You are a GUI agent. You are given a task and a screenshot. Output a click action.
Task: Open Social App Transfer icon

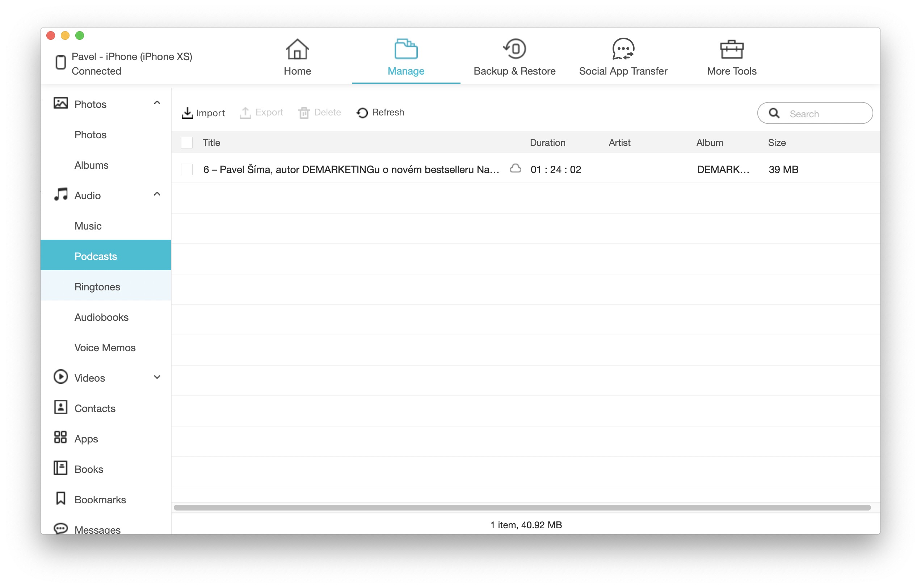(x=623, y=49)
